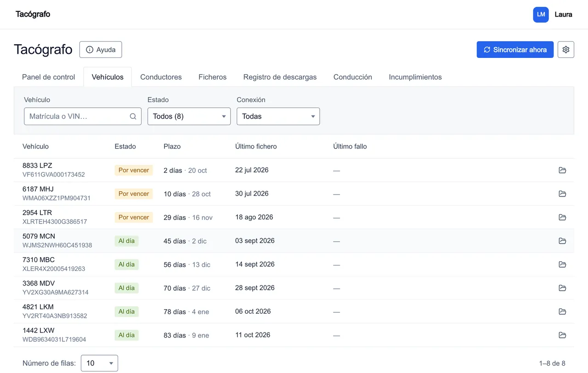Open files folder for vehicle 2954 LTR
The image size is (588, 373).
click(562, 217)
